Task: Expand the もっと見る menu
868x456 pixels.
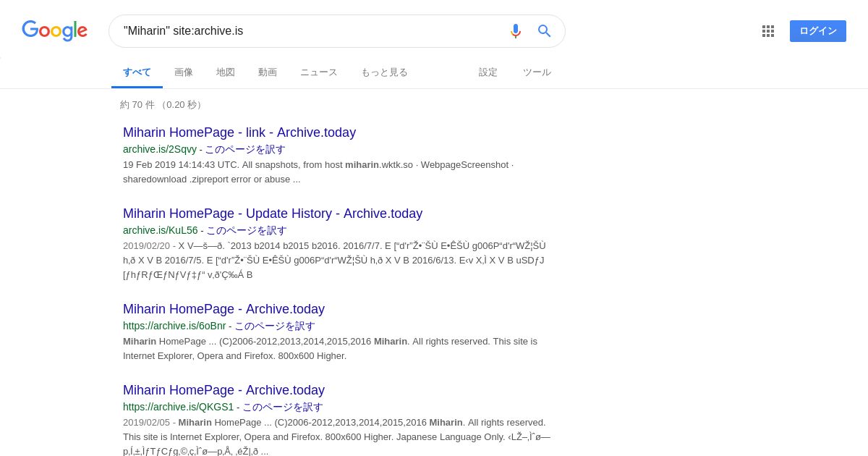Action: click(384, 72)
